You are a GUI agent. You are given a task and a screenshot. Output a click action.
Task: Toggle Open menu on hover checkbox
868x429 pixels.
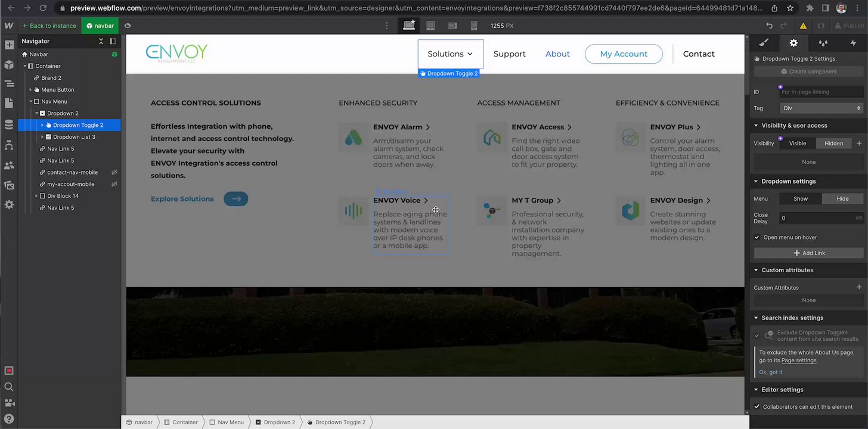(x=757, y=237)
